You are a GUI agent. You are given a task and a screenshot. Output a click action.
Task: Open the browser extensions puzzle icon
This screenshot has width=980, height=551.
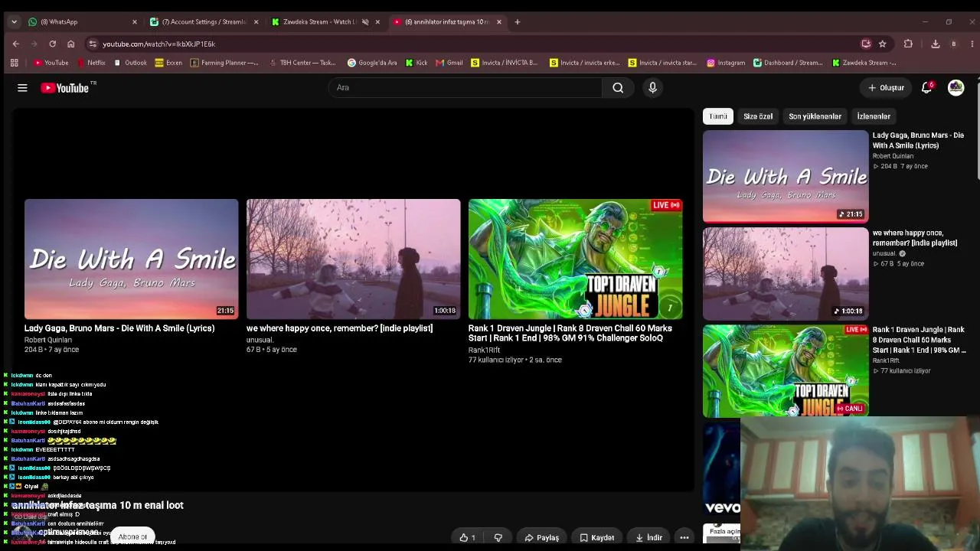908,44
